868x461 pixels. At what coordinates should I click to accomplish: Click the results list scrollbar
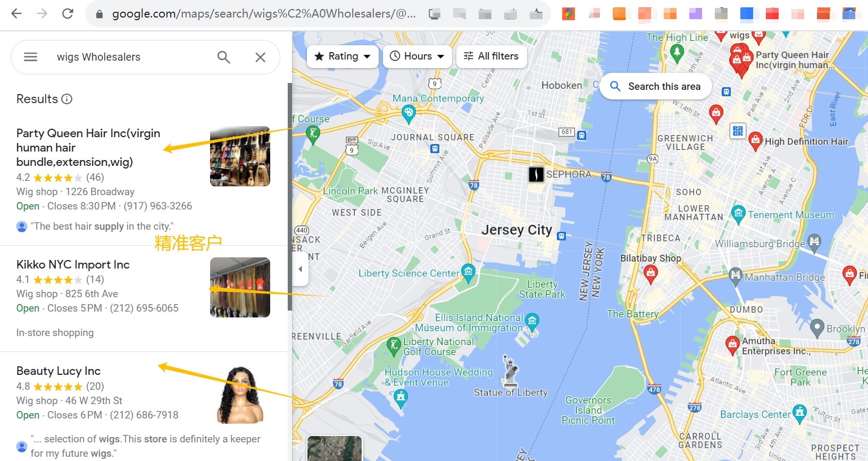[289, 197]
